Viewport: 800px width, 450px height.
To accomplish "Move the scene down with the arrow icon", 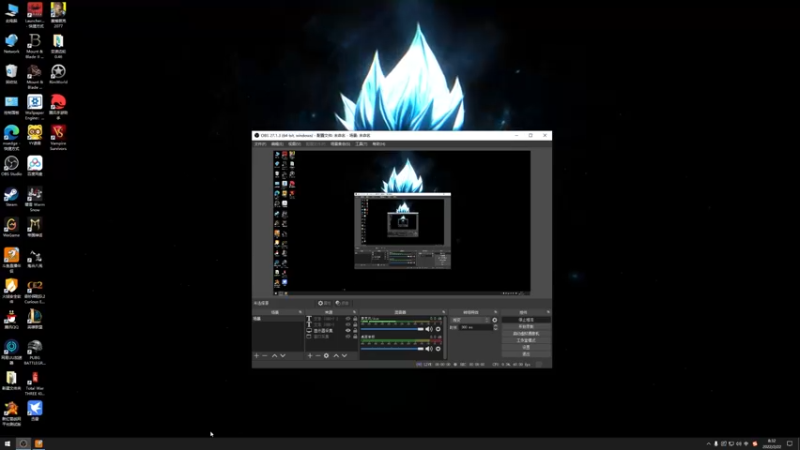I will 283,356.
